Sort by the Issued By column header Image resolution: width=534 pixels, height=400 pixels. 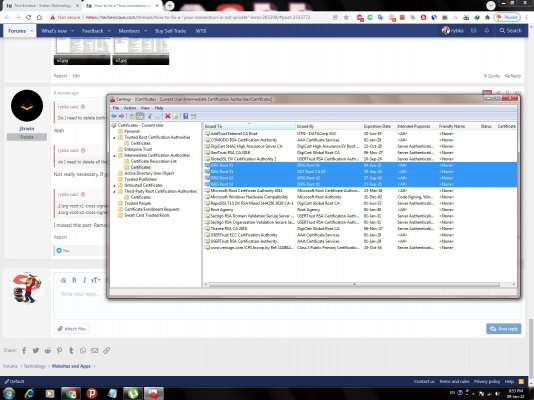pyautogui.click(x=329, y=126)
